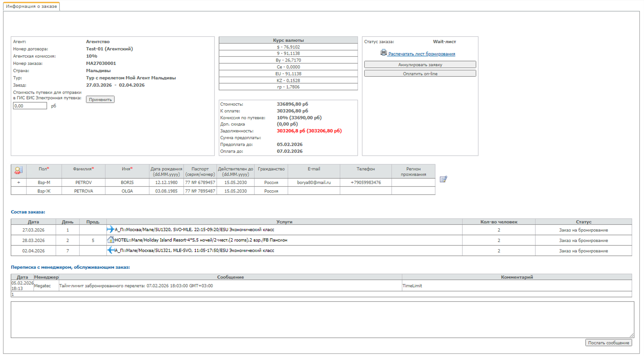The image size is (644, 356).
Task: Click into the manager message text area
Action: tap(322, 320)
